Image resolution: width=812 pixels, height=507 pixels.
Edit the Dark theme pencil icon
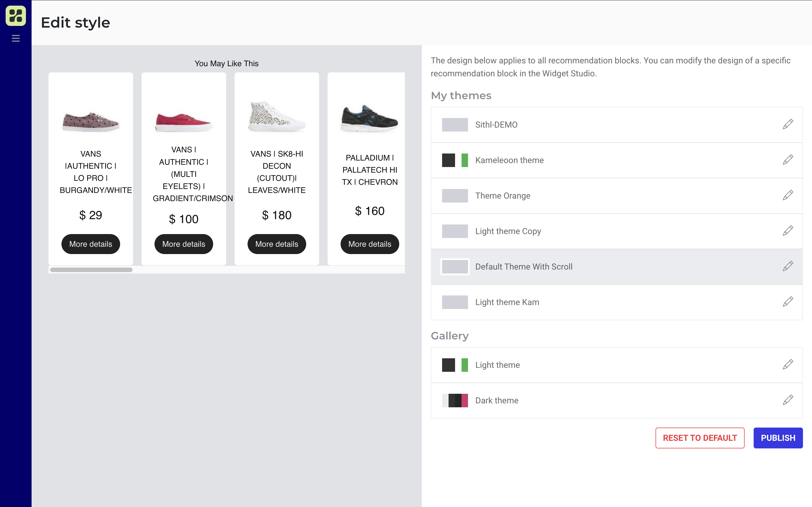coord(788,400)
